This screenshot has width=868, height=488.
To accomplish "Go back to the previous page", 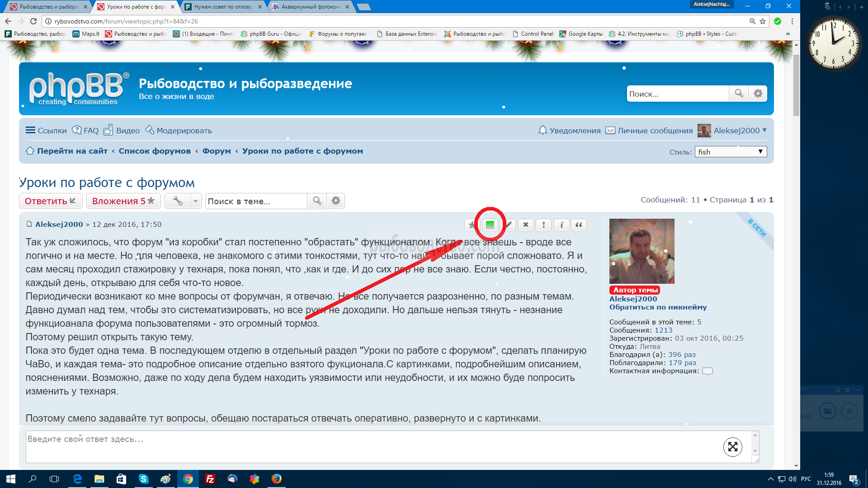I will pyautogui.click(x=8, y=21).
